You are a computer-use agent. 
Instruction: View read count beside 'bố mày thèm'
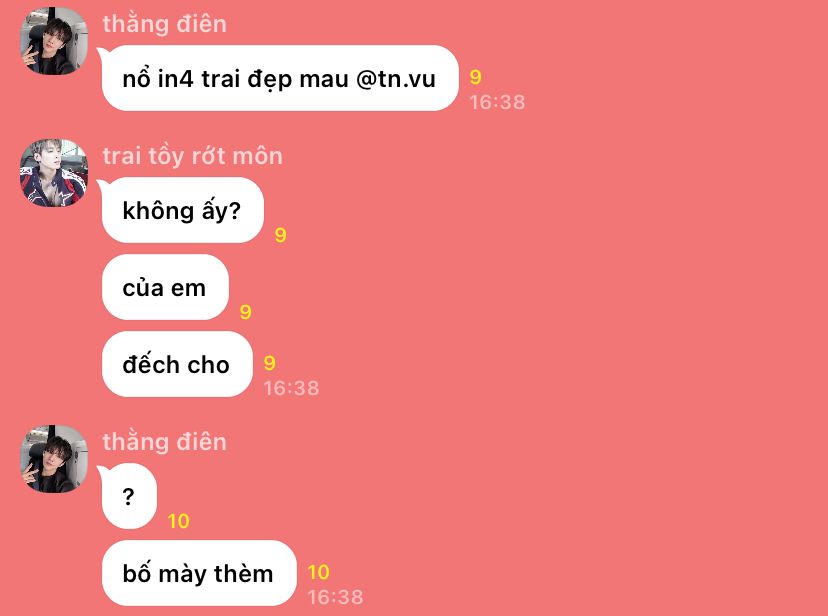pos(318,572)
